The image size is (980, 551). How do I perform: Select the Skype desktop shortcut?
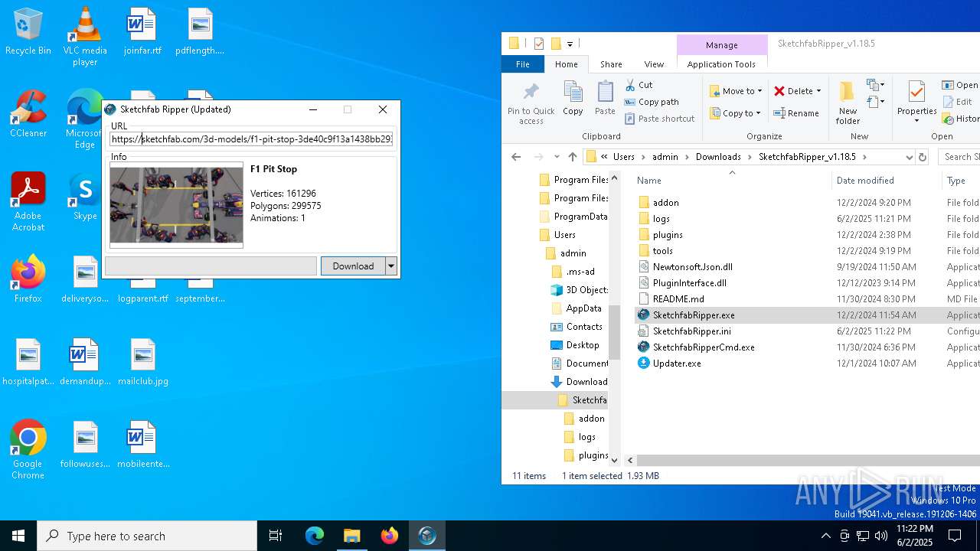pyautogui.click(x=85, y=197)
